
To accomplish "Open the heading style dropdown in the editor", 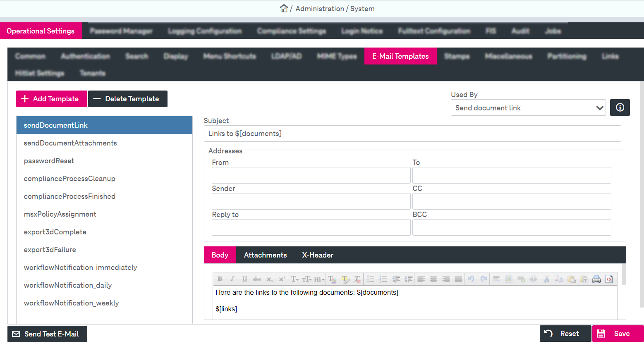I will tap(319, 279).
